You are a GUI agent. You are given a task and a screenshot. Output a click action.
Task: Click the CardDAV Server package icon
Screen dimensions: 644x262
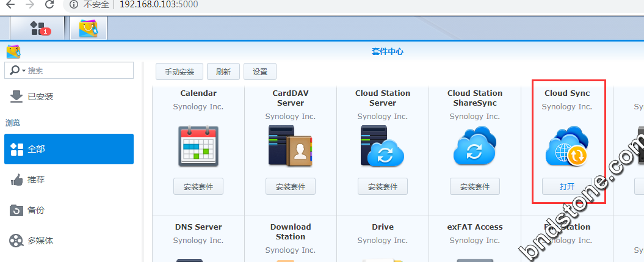pos(291,146)
